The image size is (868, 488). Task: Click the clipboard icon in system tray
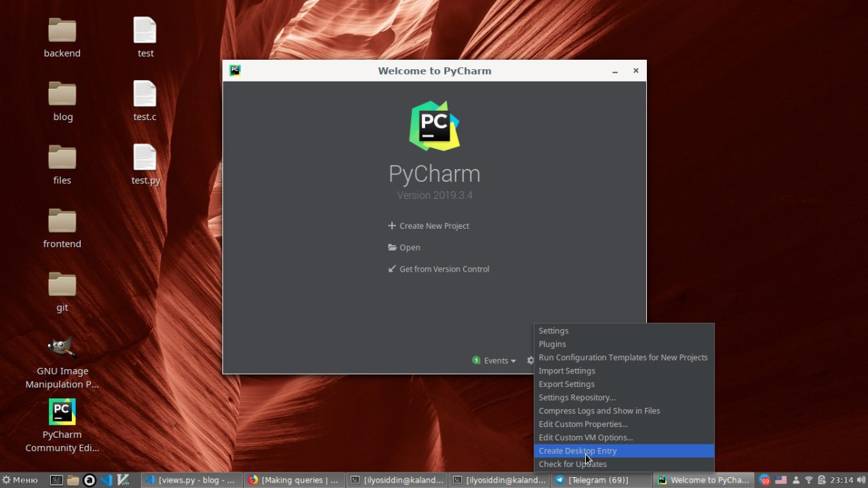pyautogui.click(x=821, y=480)
